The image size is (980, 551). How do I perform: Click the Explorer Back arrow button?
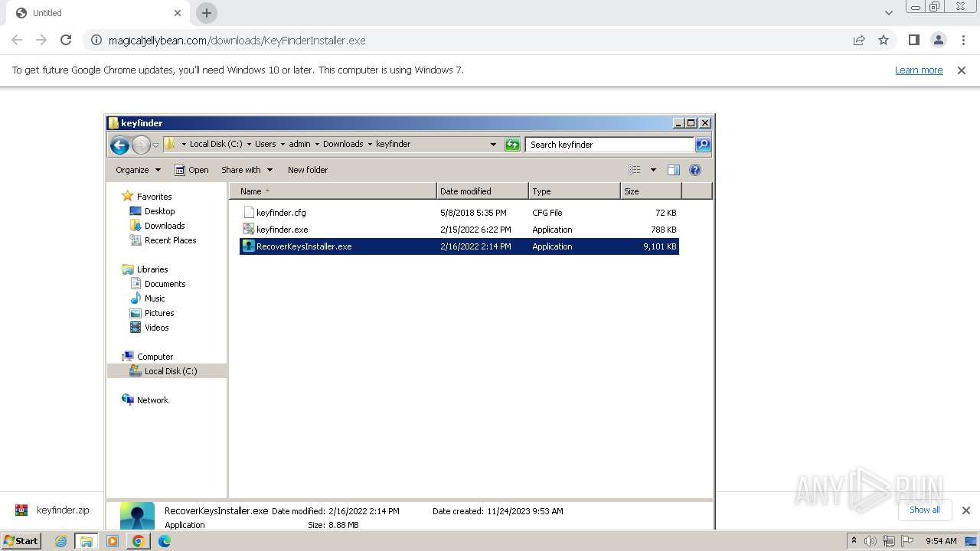click(x=119, y=145)
